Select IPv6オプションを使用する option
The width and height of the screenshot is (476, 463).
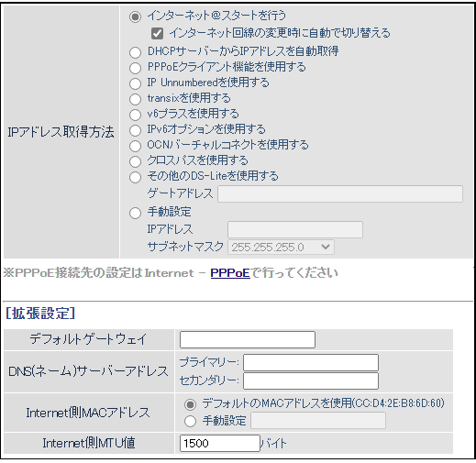pyautogui.click(x=135, y=130)
